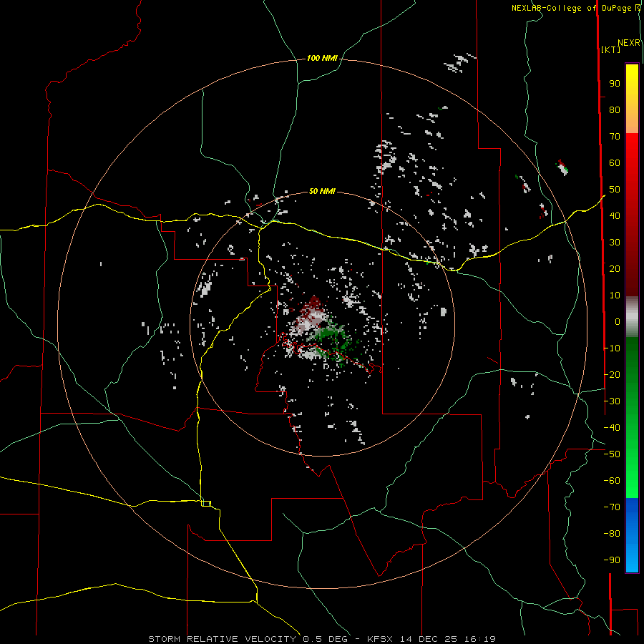Select the 80 value on velocity scale
This screenshot has width=644, height=644.
coord(615,110)
